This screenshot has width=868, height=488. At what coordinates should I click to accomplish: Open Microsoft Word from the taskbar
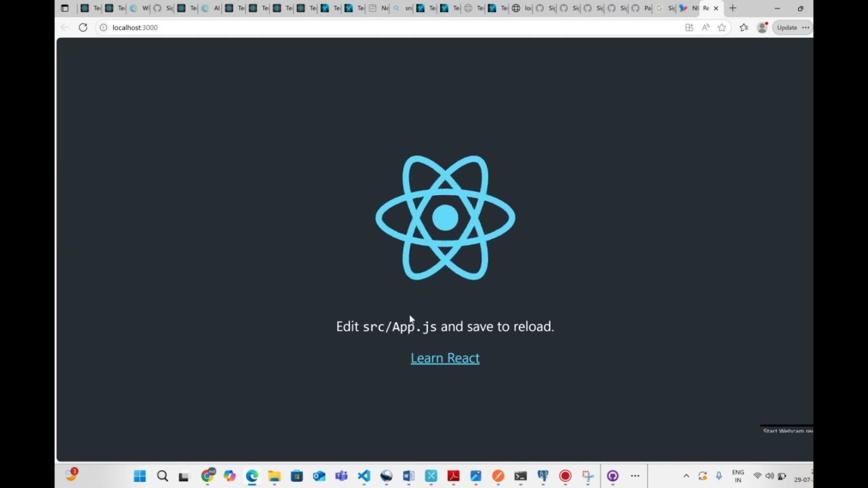(x=408, y=476)
